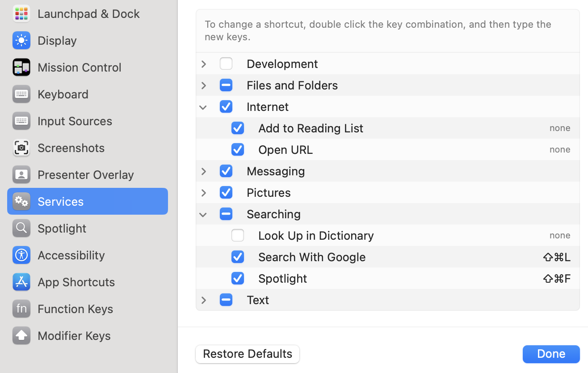588x373 pixels.
Task: Switch to App Shortcuts pane
Action: tap(88, 282)
